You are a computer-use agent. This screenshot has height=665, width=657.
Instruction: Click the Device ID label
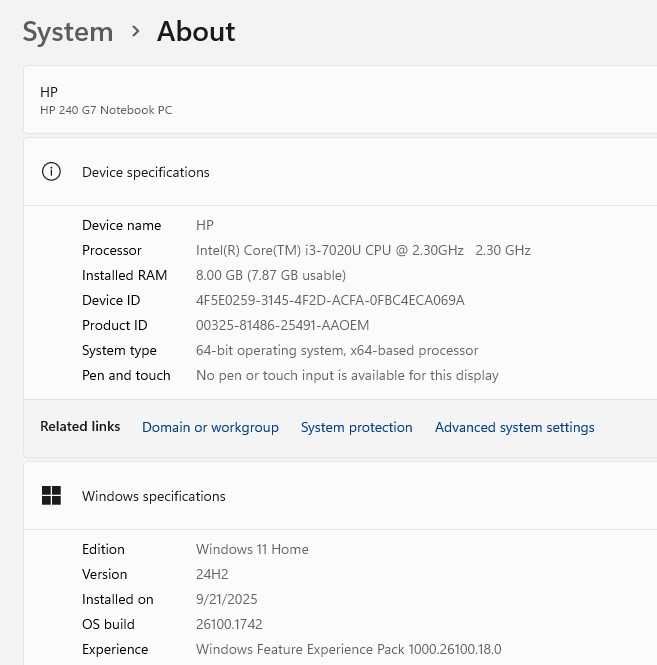click(111, 300)
